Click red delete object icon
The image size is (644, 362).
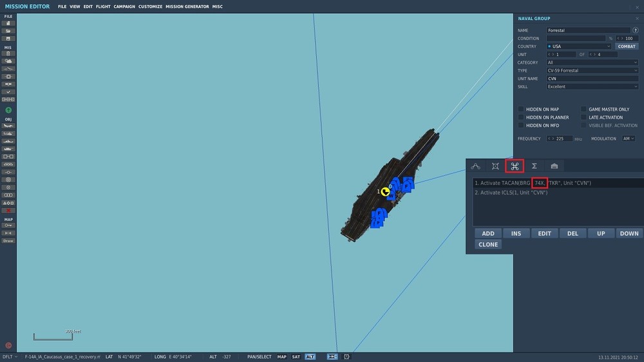point(8,211)
